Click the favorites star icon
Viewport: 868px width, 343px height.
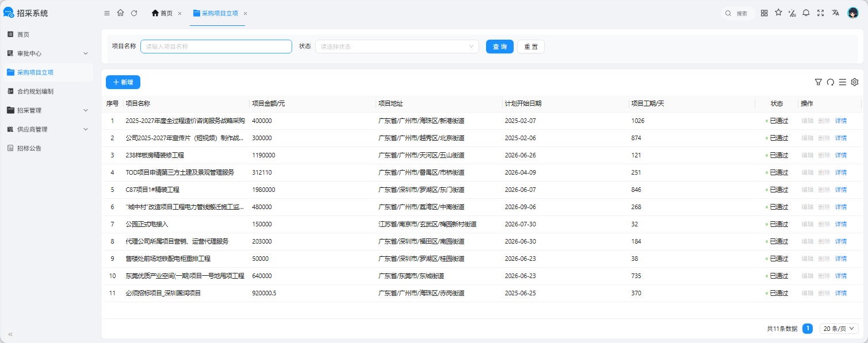click(778, 13)
